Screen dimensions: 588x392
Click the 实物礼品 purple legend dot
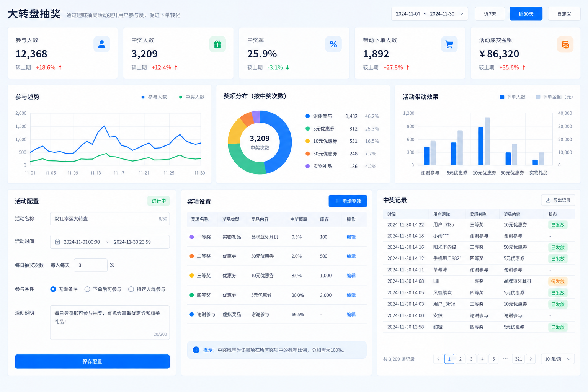pyautogui.click(x=307, y=166)
